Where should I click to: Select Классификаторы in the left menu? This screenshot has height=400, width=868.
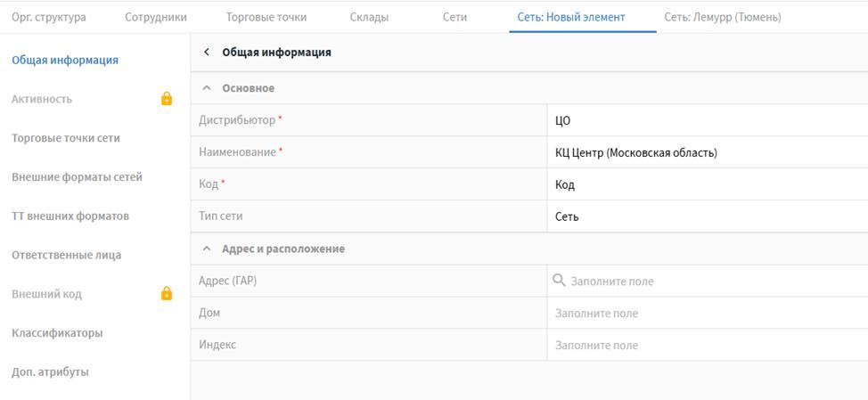[x=57, y=333]
